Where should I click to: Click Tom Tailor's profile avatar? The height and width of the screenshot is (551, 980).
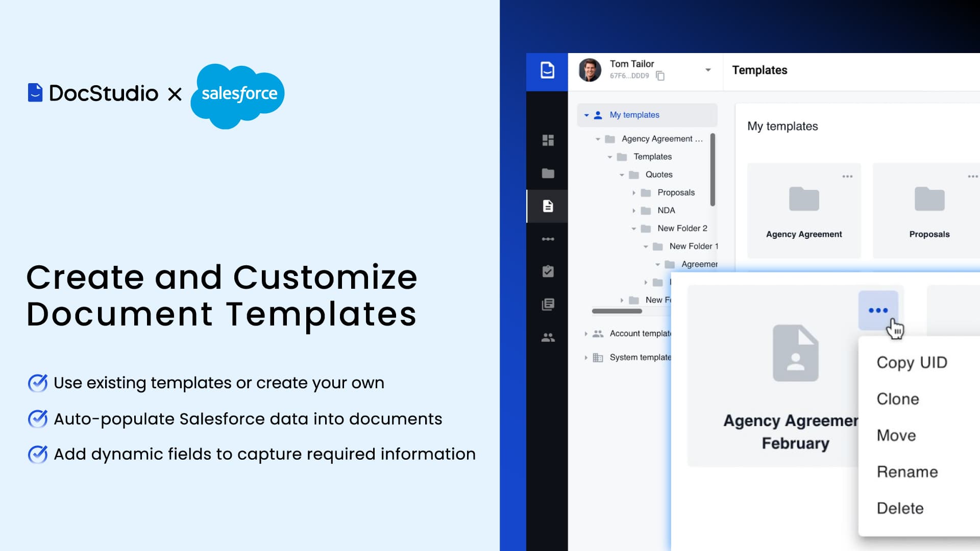click(x=590, y=70)
